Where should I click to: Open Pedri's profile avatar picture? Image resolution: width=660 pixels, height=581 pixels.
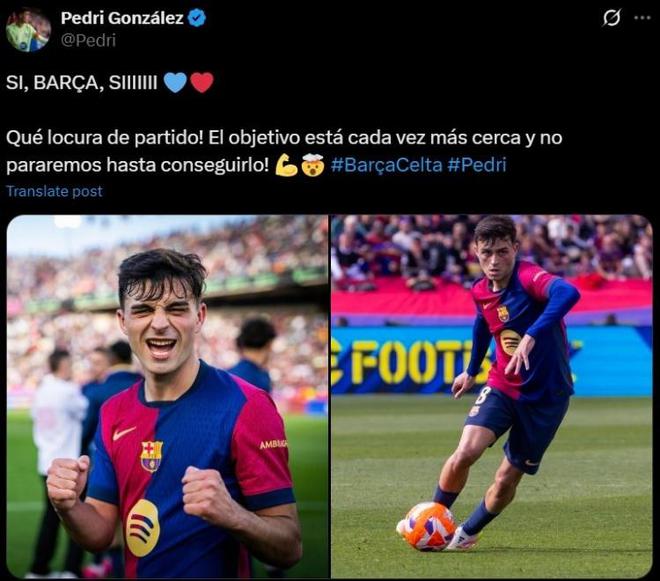click(x=27, y=29)
